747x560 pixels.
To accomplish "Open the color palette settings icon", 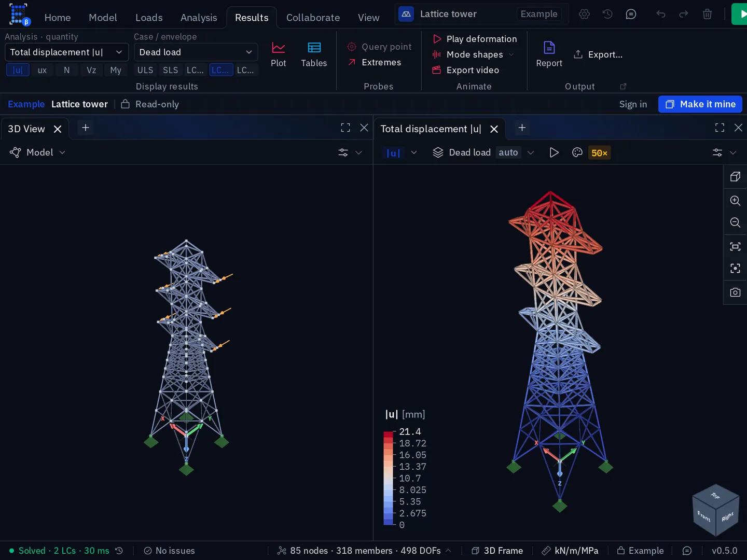I will [577, 152].
